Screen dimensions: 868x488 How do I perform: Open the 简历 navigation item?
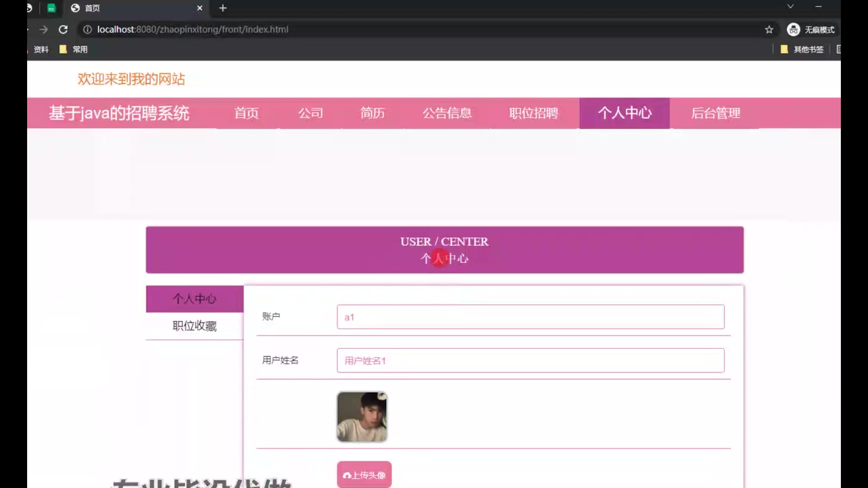[x=373, y=113]
